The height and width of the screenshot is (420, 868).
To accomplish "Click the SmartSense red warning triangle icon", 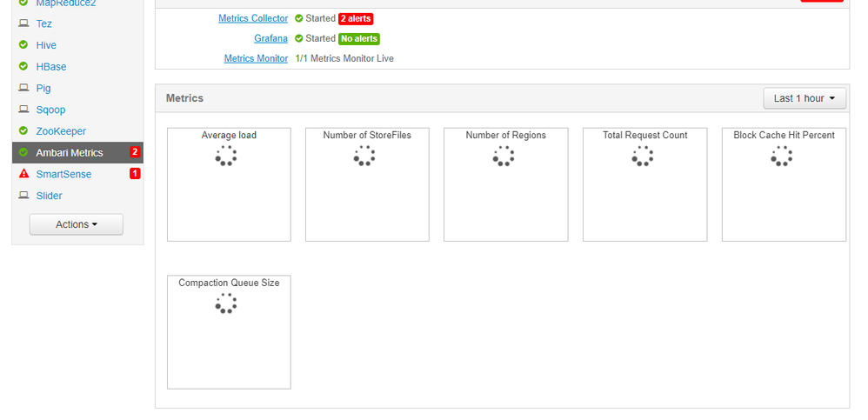I will click(23, 174).
